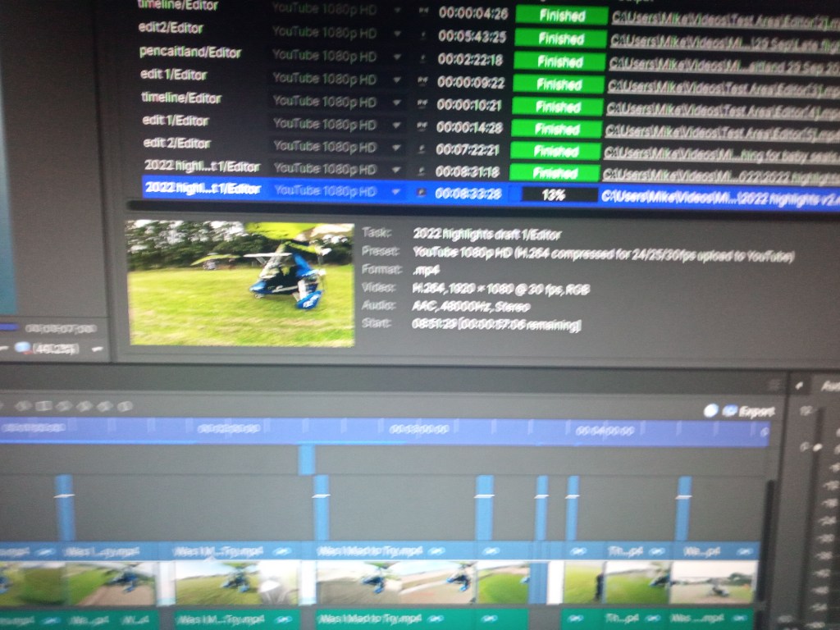The image size is (840, 630).
Task: Click status icon on the 00:08:33:28 task
Action: click(422, 193)
